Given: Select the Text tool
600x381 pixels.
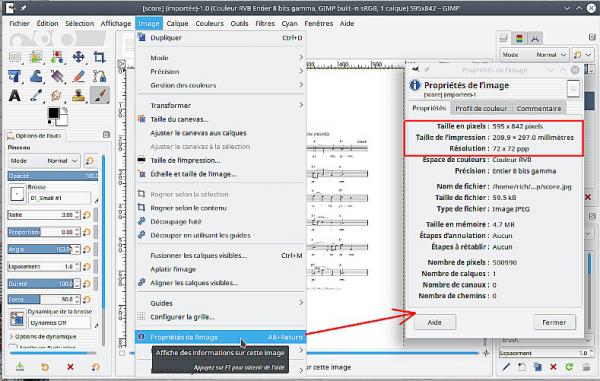Looking at the screenshot, I should pyautogui.click(x=15, y=95).
